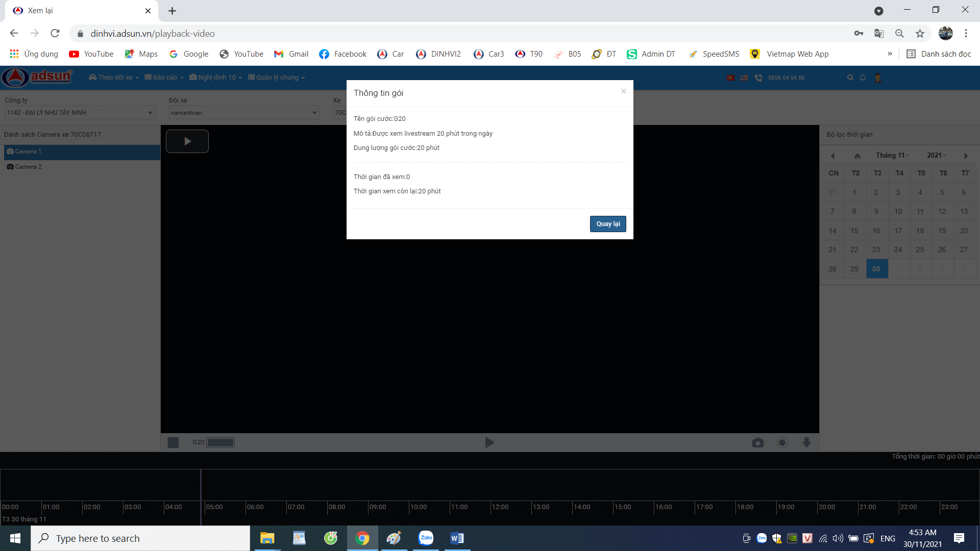Open the Báo cáo menu
Screen dimensions: 980x551
point(164,78)
